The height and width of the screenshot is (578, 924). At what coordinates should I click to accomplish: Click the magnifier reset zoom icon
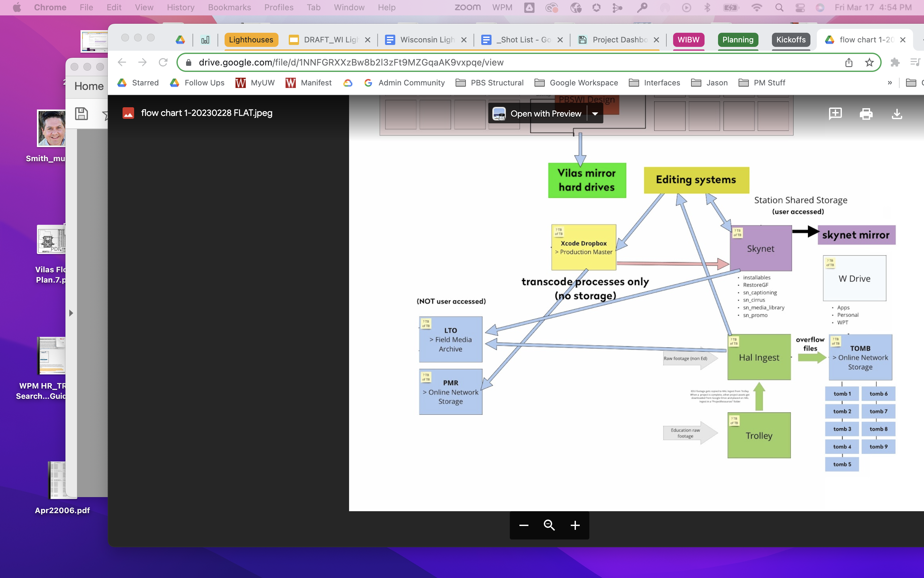click(x=550, y=525)
